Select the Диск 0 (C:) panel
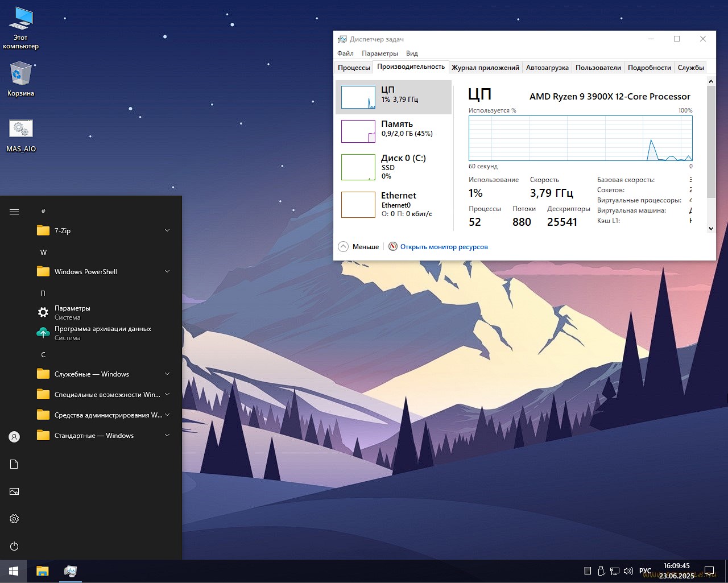Viewport: 728px width, 583px height. [x=394, y=167]
